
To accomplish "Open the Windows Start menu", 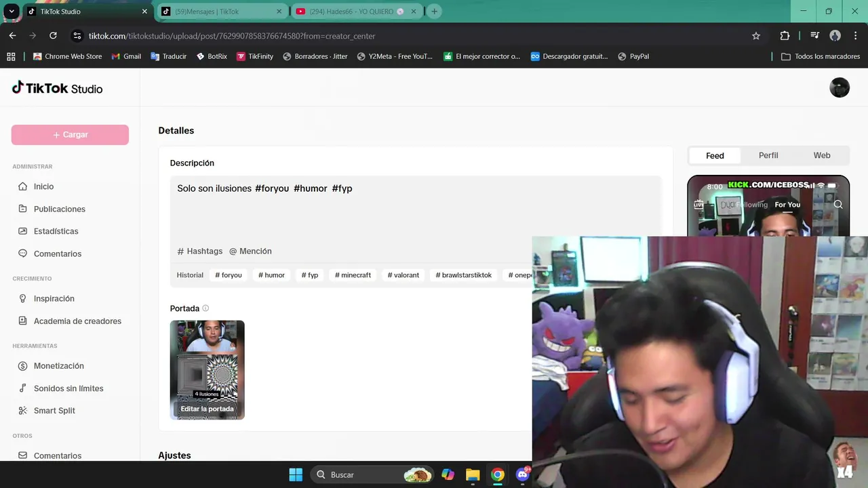I will 296,474.
